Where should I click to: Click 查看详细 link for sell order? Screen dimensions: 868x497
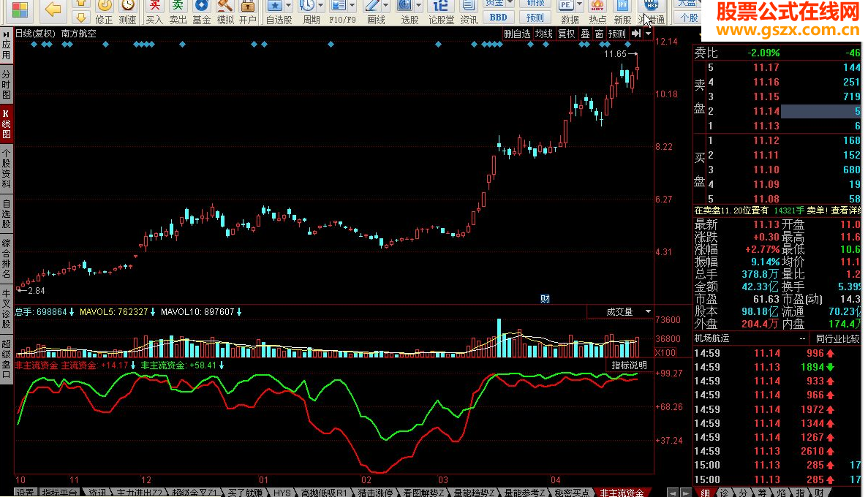[846, 211]
